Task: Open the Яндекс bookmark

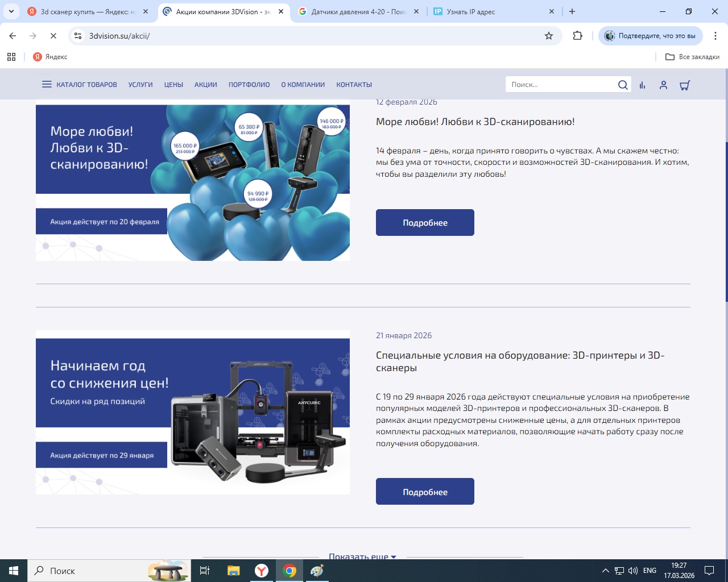Action: click(x=50, y=57)
